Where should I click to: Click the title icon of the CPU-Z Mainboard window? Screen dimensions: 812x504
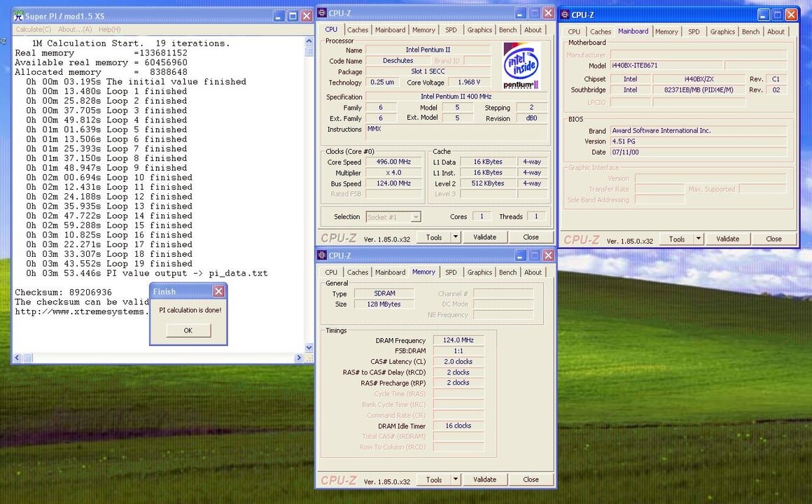tap(565, 15)
